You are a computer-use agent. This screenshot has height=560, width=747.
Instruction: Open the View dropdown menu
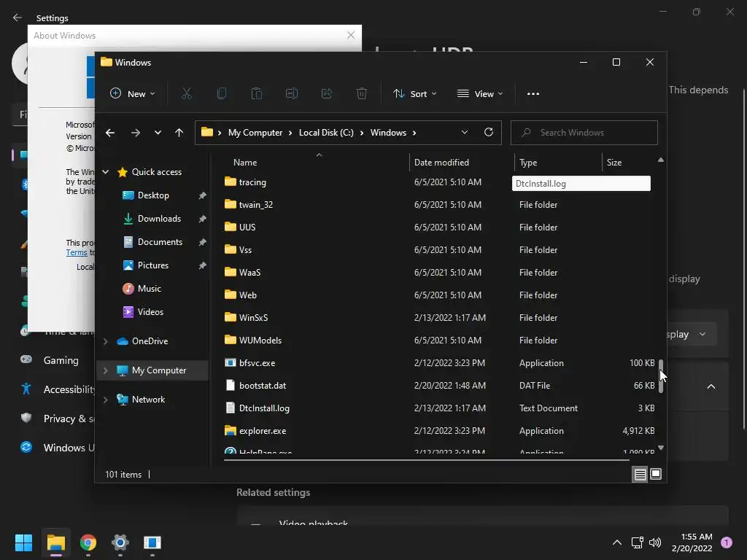480,94
